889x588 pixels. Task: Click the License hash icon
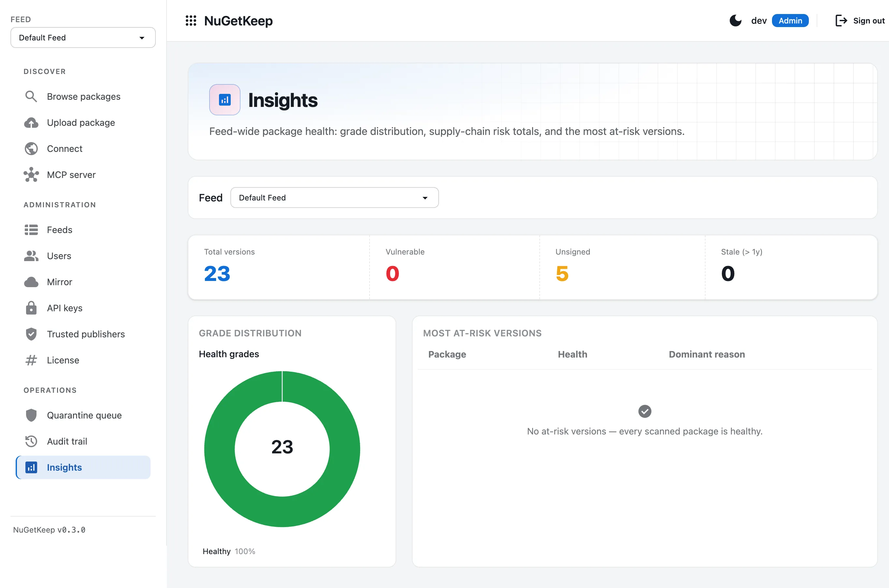[31, 360]
